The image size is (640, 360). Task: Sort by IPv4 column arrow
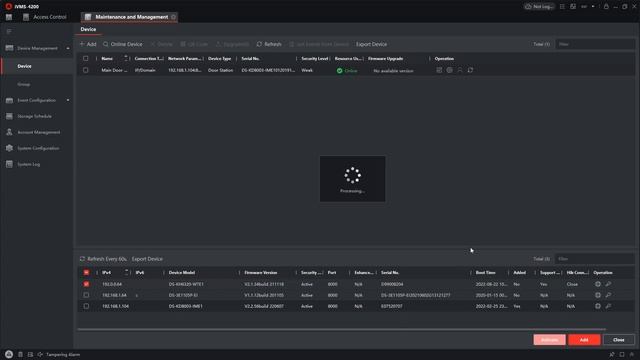pyautogui.click(x=127, y=272)
